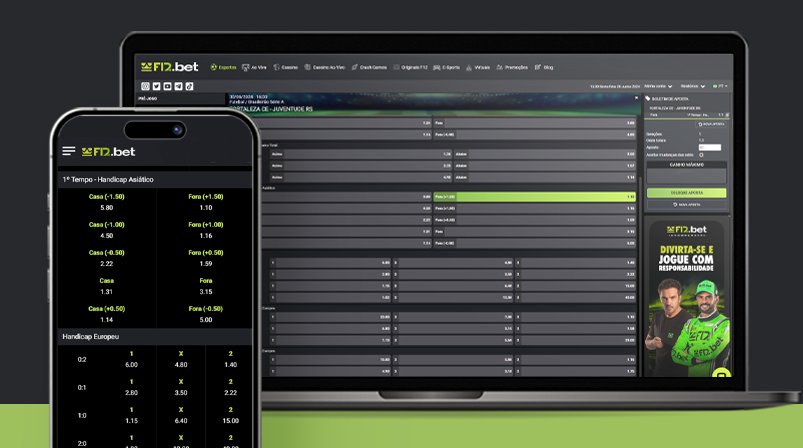This screenshot has width=803, height=448.
Task: Collapse the 1º Tempo - Handicap Asiático section
Action: point(155,179)
